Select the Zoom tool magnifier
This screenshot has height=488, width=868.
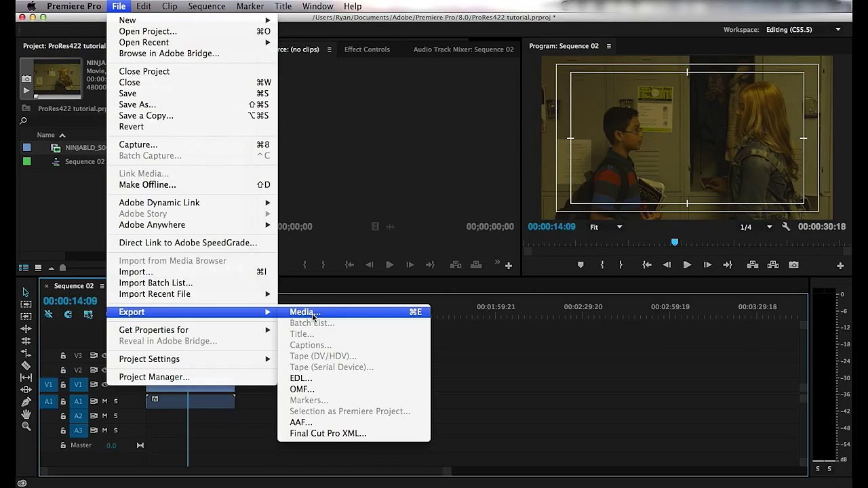pos(26,426)
